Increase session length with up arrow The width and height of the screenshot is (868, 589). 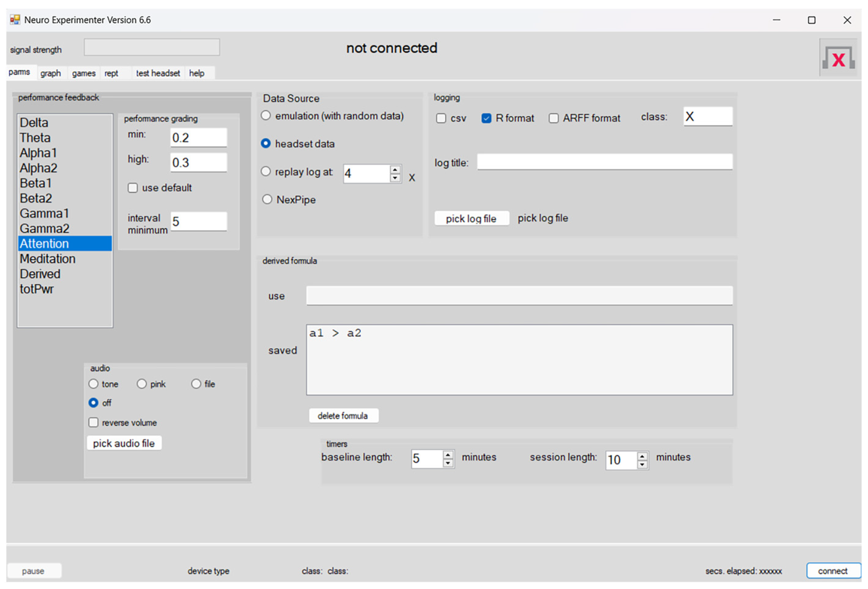click(642, 456)
